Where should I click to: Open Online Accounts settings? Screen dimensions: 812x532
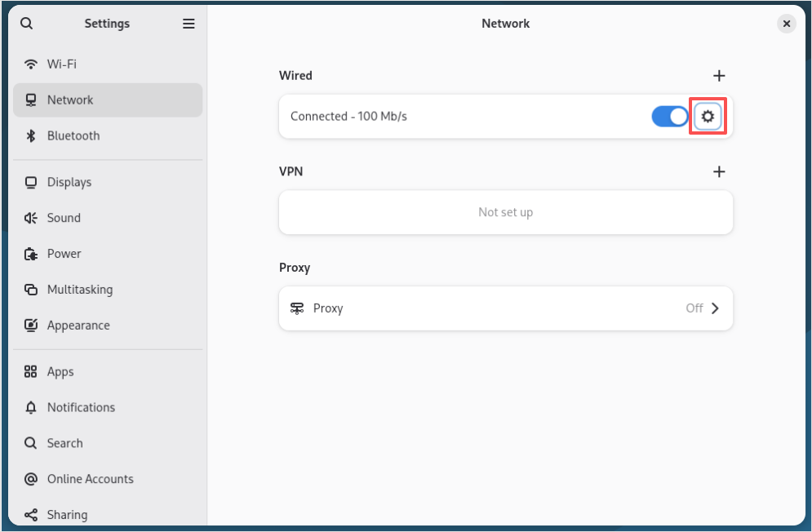tap(90, 479)
